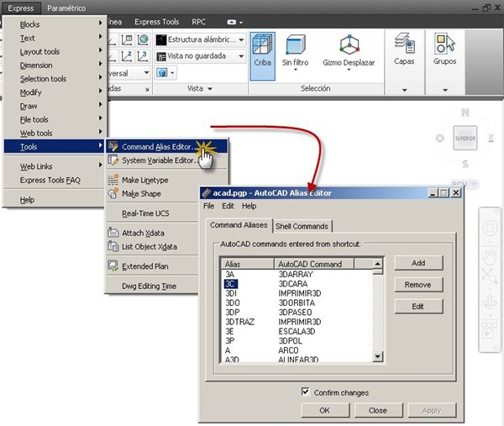This screenshot has width=504, height=426.
Task: Choose Dwg Editing Time menu entry
Action: click(152, 286)
